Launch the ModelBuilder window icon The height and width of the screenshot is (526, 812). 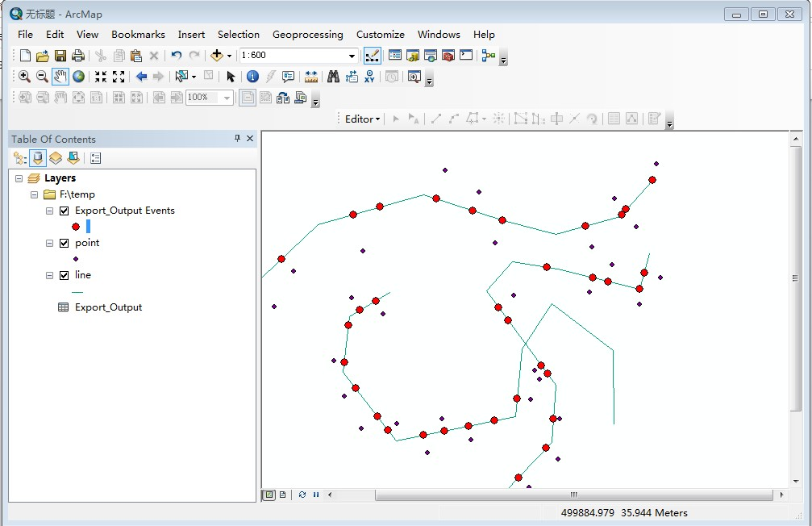pyautogui.click(x=489, y=56)
